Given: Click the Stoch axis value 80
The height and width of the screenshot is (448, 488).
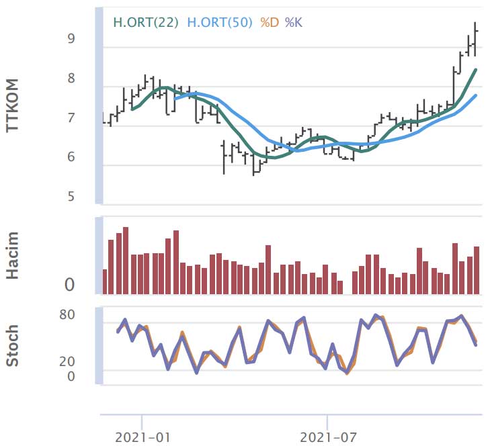Looking at the screenshot, I should pyautogui.click(x=67, y=314).
